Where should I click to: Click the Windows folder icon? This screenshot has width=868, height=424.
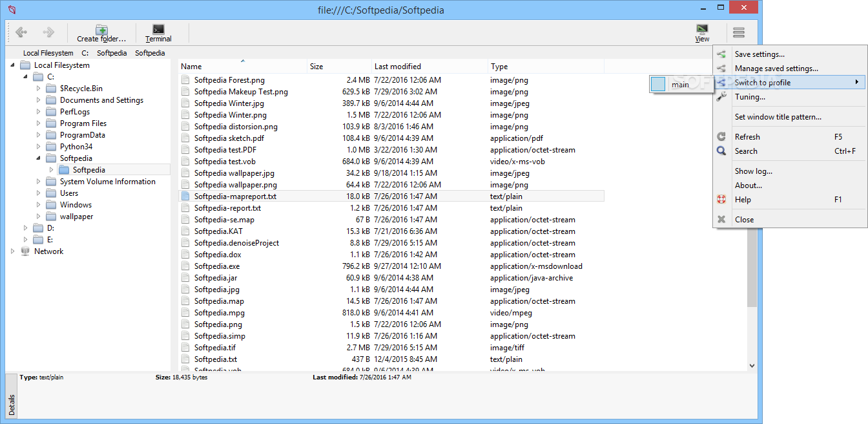(52, 205)
